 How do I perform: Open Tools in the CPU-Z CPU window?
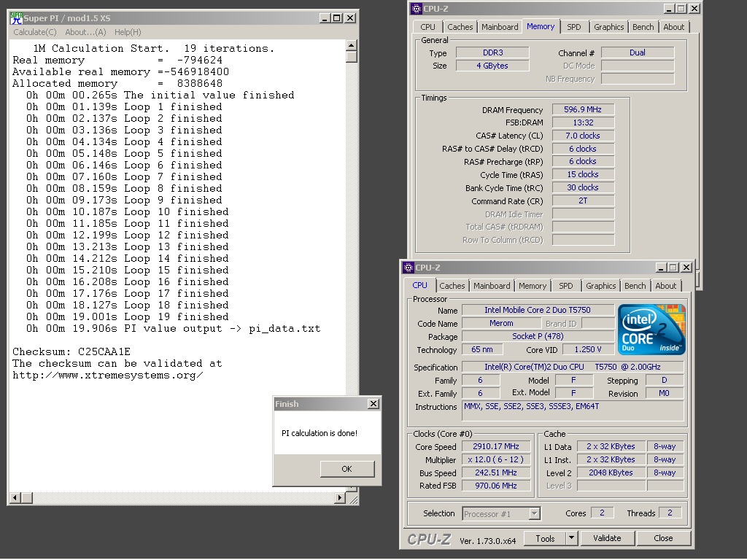pos(545,539)
